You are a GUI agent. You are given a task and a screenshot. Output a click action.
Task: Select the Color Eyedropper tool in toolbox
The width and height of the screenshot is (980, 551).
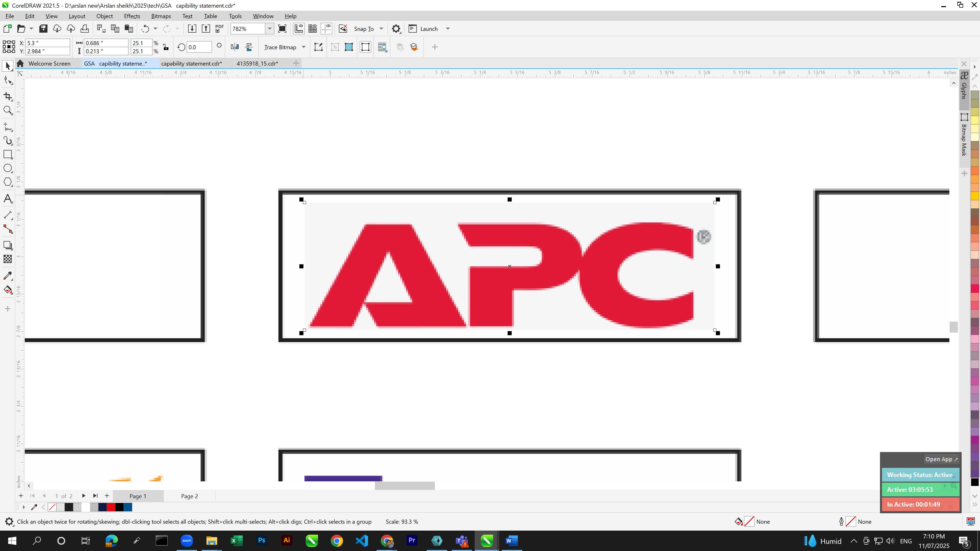[x=8, y=276]
